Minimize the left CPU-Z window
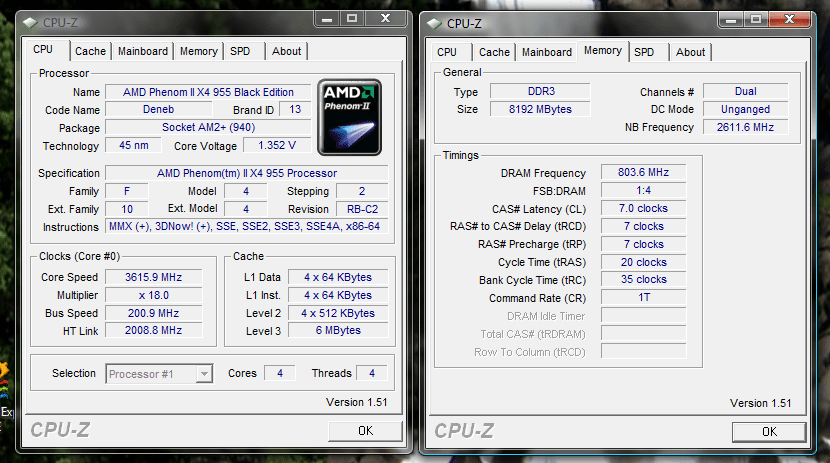The image size is (830, 463). [327, 19]
